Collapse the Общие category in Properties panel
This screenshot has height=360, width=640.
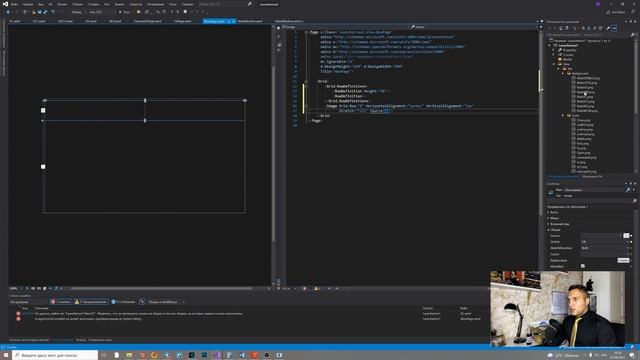548,230
